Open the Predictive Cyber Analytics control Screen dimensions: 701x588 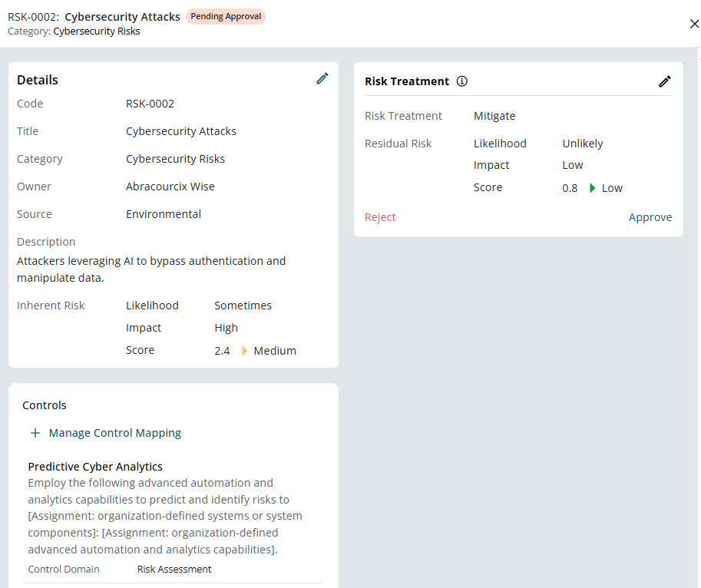pyautogui.click(x=95, y=467)
